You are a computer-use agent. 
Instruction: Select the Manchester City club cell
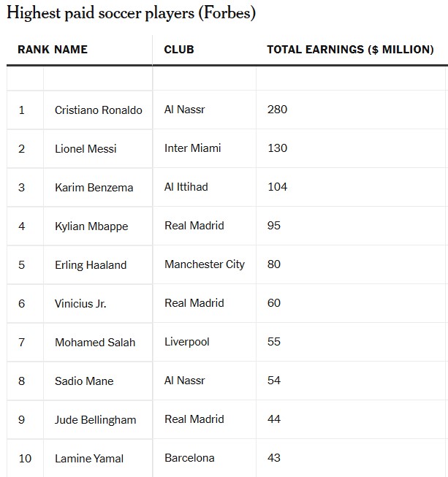205,264
